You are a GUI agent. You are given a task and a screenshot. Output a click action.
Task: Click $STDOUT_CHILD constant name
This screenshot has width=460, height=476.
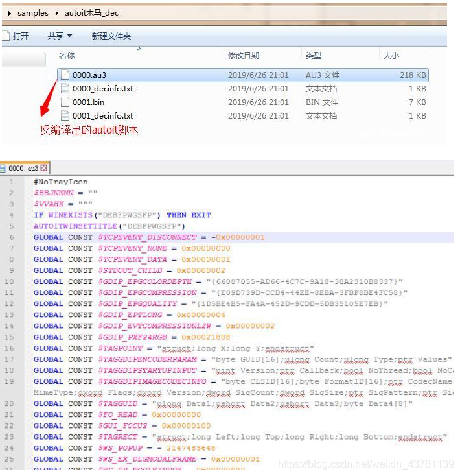click(x=130, y=271)
